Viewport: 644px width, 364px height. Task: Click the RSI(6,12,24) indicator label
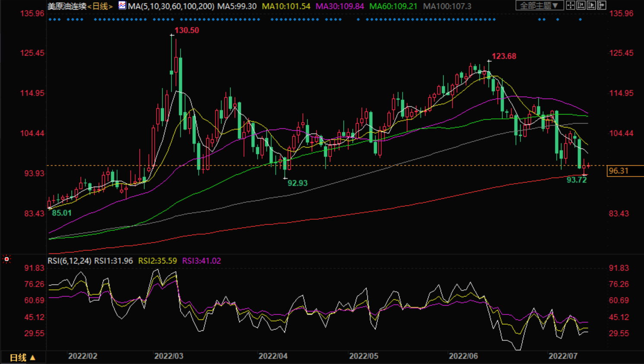(x=69, y=261)
